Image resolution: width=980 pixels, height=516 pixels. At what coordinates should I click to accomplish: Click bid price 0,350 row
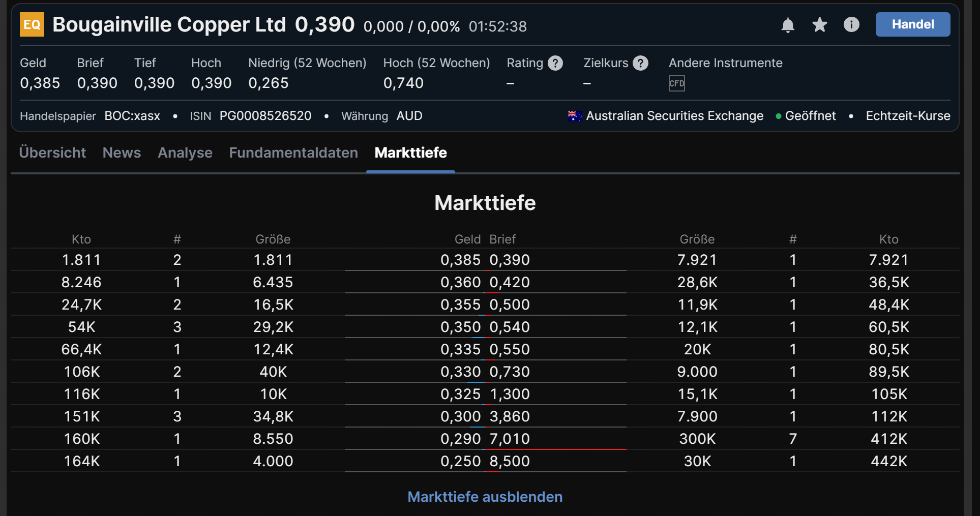pyautogui.click(x=461, y=327)
